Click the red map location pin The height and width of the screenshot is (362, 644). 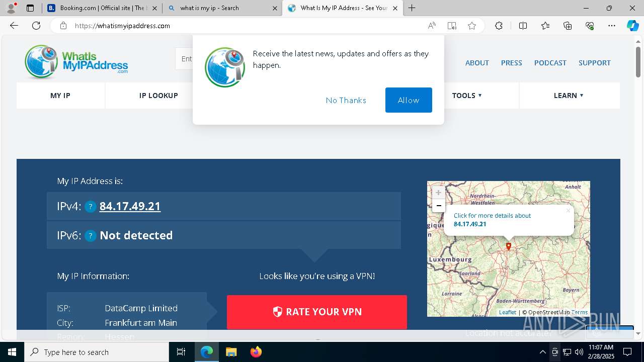509,246
